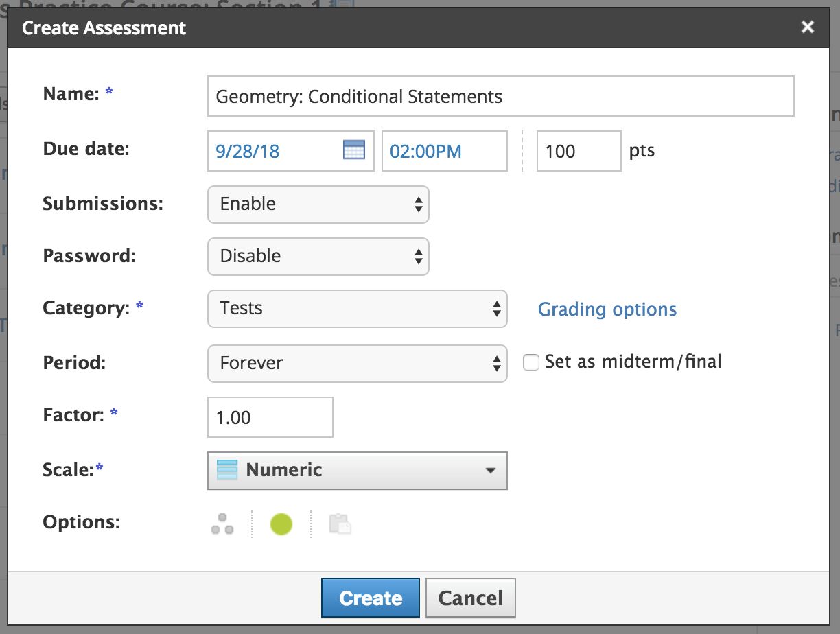Click the three-dots alignment icon in Options

point(222,524)
